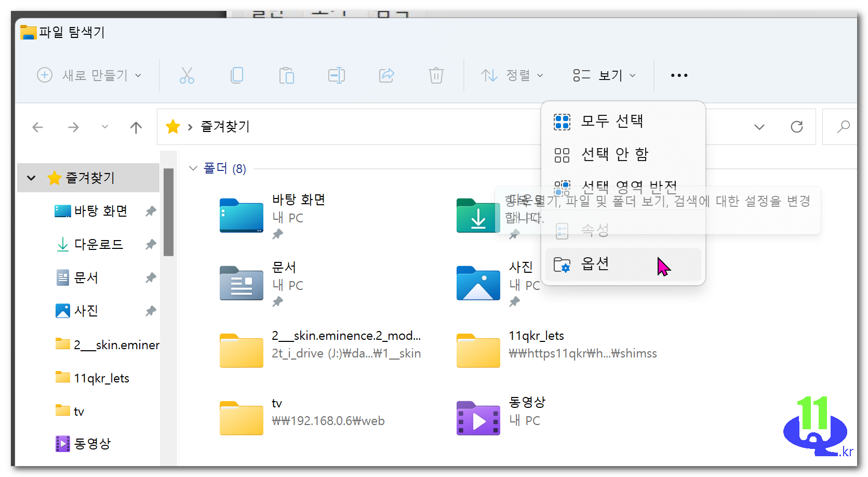The height and width of the screenshot is (477, 868).
Task: Select the 문서 folder icon in content
Action: tap(242, 283)
